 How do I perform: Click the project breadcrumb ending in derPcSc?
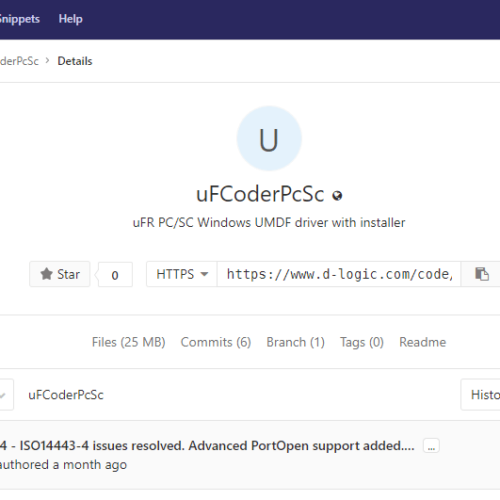pyautogui.click(x=19, y=61)
